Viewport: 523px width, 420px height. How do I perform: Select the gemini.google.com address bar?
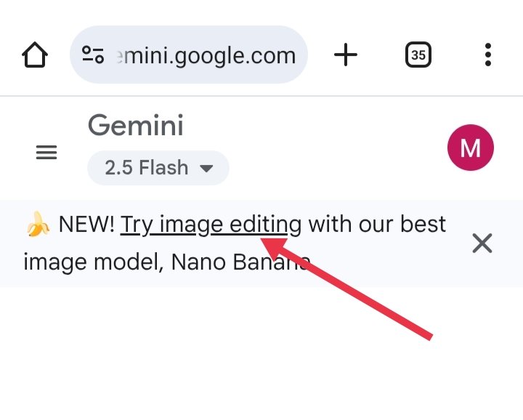click(x=188, y=54)
